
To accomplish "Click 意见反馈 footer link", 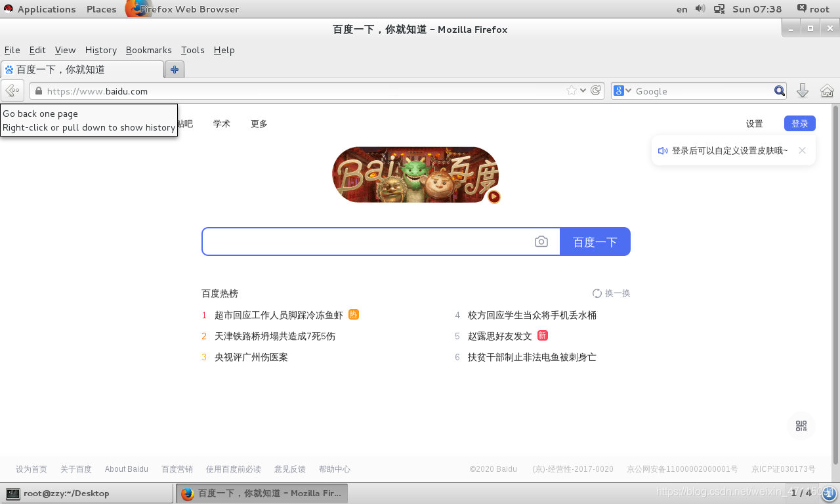I will [290, 469].
